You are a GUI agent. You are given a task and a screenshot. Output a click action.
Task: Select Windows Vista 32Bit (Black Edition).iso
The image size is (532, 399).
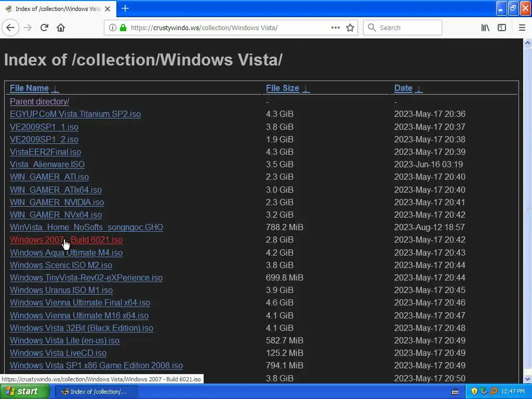[82, 328]
